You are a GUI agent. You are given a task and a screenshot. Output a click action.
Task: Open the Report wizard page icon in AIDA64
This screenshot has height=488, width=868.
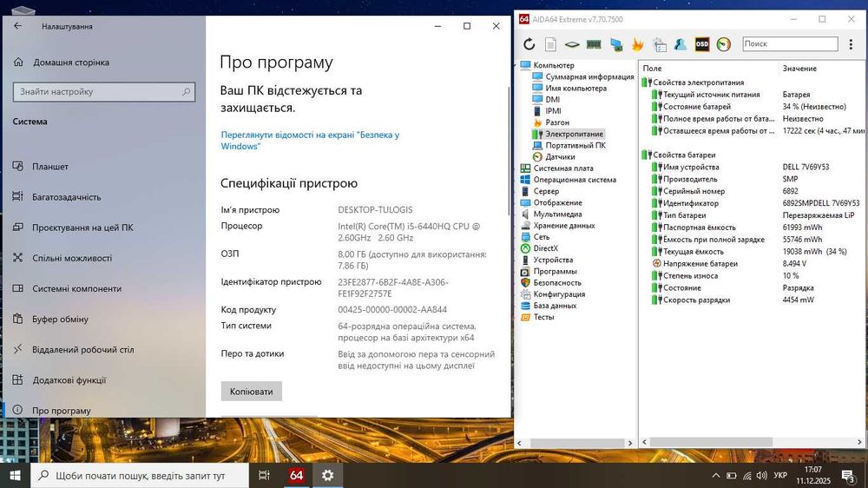pyautogui.click(x=550, y=44)
